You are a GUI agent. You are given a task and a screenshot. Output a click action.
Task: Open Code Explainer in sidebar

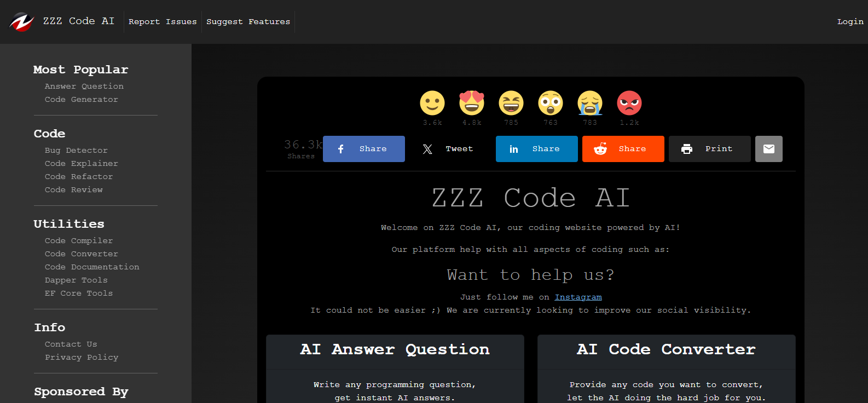tap(82, 164)
